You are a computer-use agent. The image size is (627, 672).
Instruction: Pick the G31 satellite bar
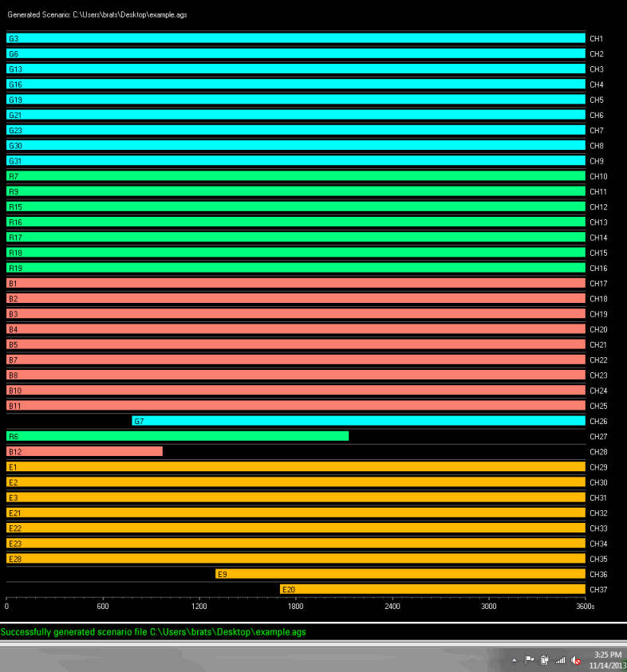click(296, 161)
